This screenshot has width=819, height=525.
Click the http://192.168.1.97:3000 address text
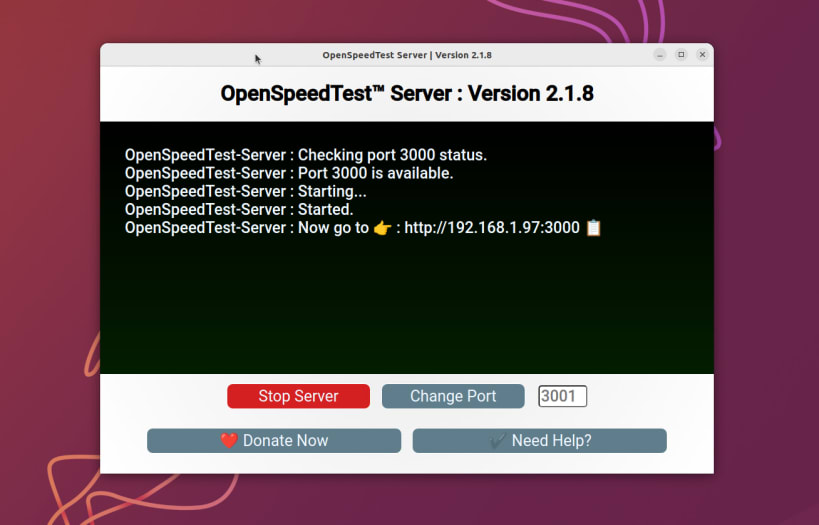[x=492, y=228]
